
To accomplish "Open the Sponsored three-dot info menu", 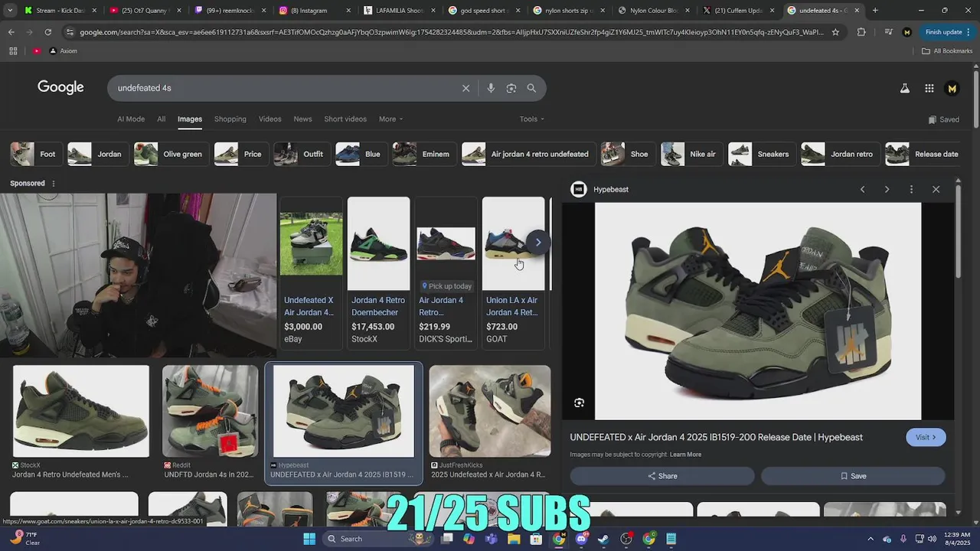I will coord(53,183).
